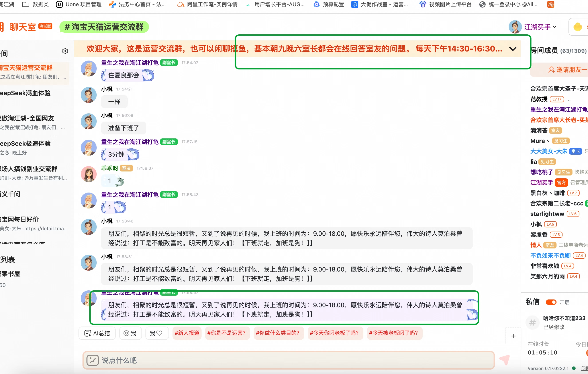Click the AI总结 summary button
The image size is (588, 374).
coord(97,333)
